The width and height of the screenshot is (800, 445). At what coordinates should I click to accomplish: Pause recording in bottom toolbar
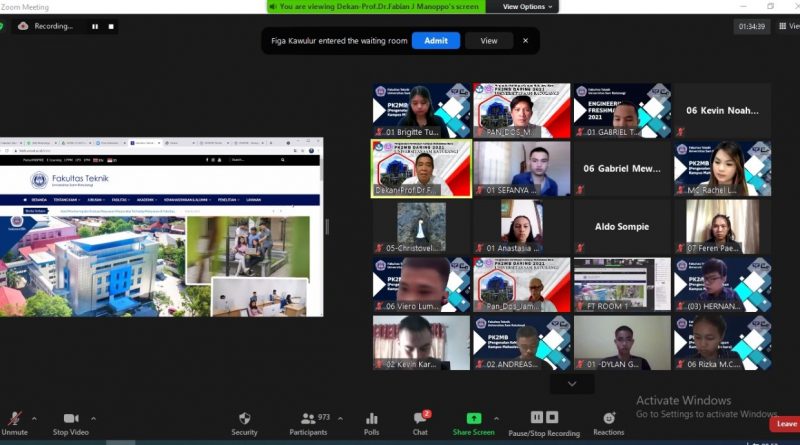click(537, 417)
